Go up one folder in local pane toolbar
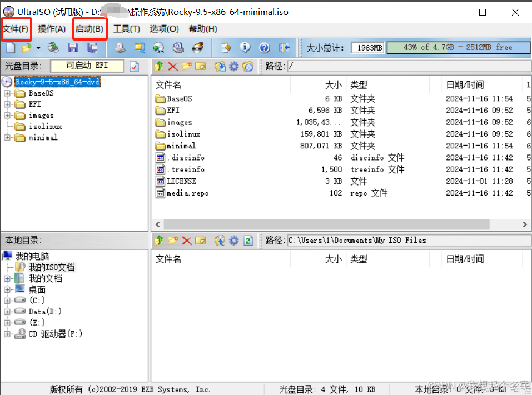The height and width of the screenshot is (395, 532). tap(159, 241)
